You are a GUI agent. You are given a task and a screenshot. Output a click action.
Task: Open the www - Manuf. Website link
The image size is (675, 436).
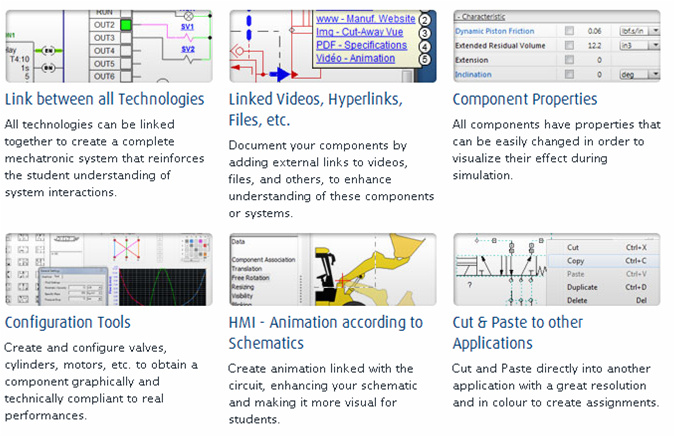[365, 19]
